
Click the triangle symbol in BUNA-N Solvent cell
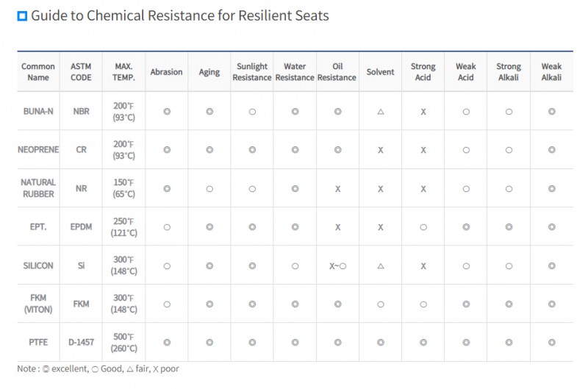[381, 112]
